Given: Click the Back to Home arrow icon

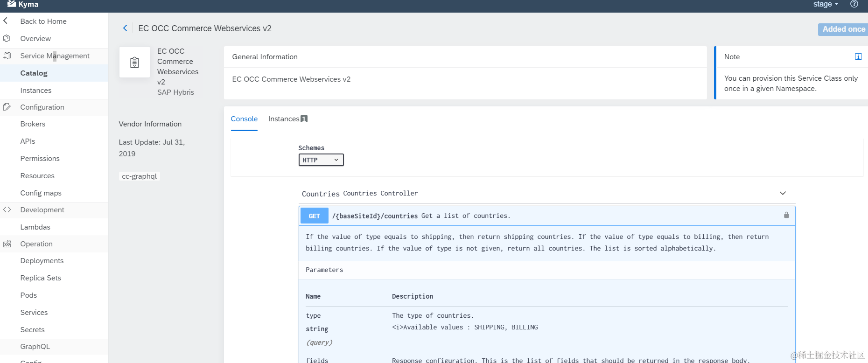Looking at the screenshot, I should 6,21.
